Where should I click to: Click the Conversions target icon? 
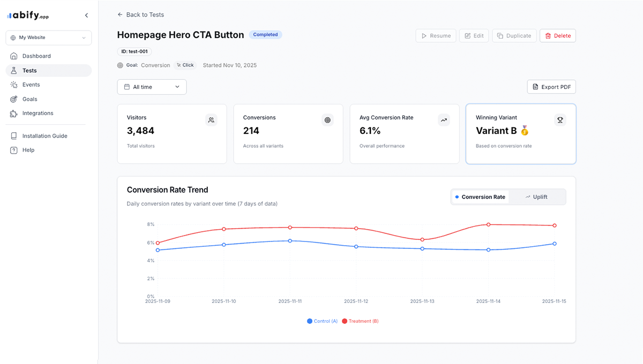(327, 120)
